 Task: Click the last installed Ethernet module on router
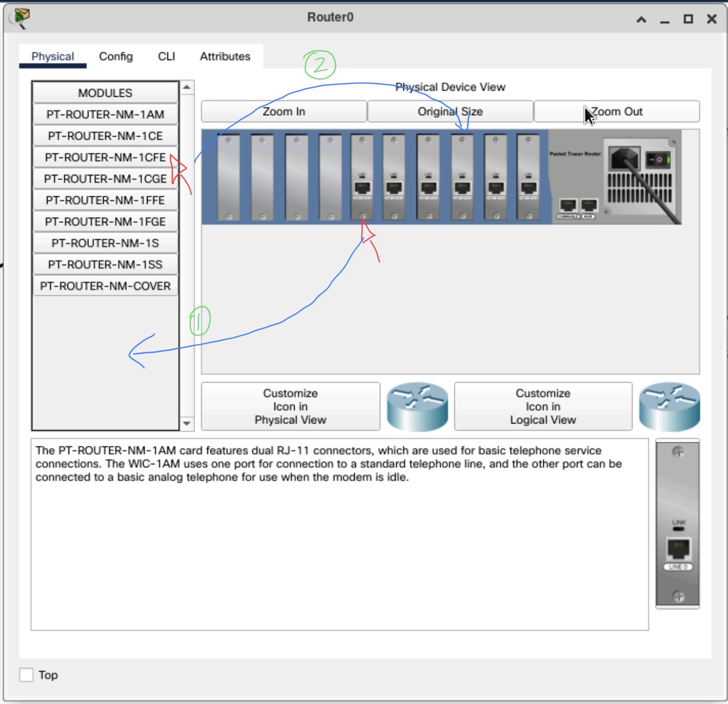[529, 177]
